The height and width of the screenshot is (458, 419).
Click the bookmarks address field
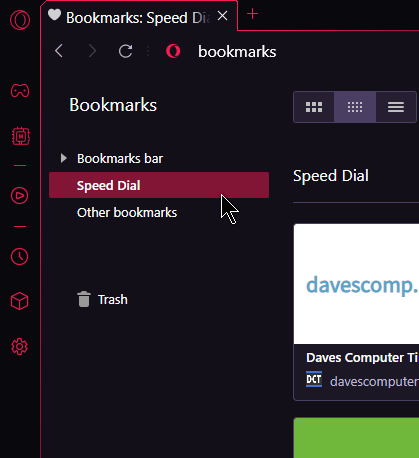[237, 52]
